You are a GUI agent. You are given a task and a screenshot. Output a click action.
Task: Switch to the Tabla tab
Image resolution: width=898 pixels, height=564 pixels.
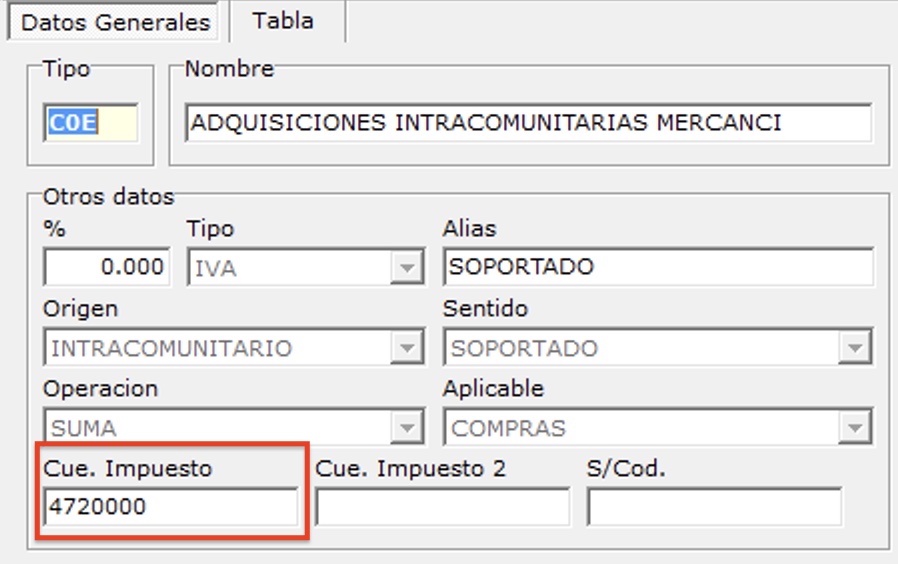point(283,21)
